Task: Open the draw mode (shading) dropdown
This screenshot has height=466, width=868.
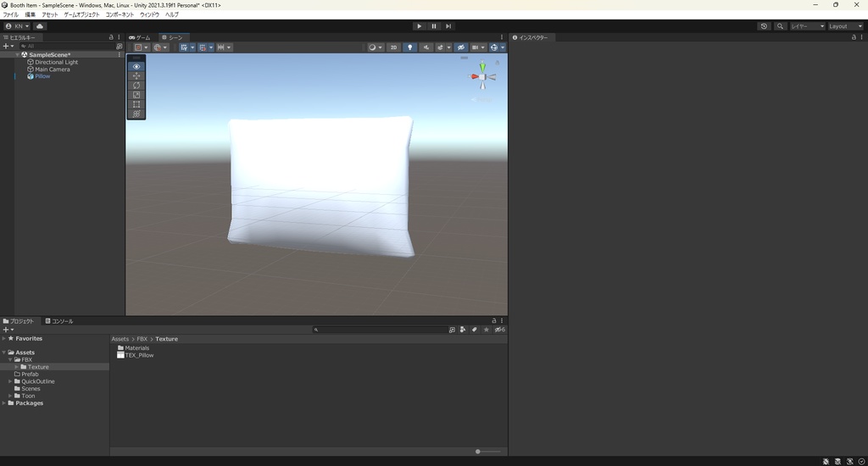Action: tap(375, 47)
